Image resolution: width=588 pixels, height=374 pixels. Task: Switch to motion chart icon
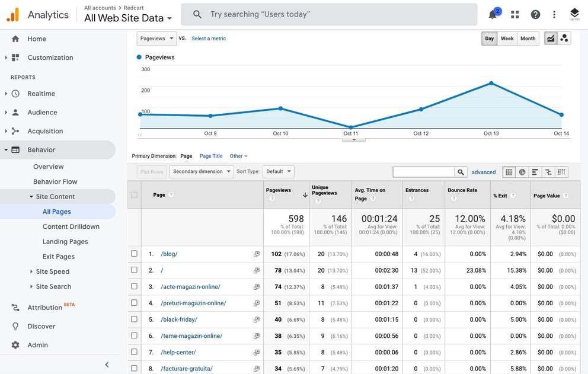(564, 39)
